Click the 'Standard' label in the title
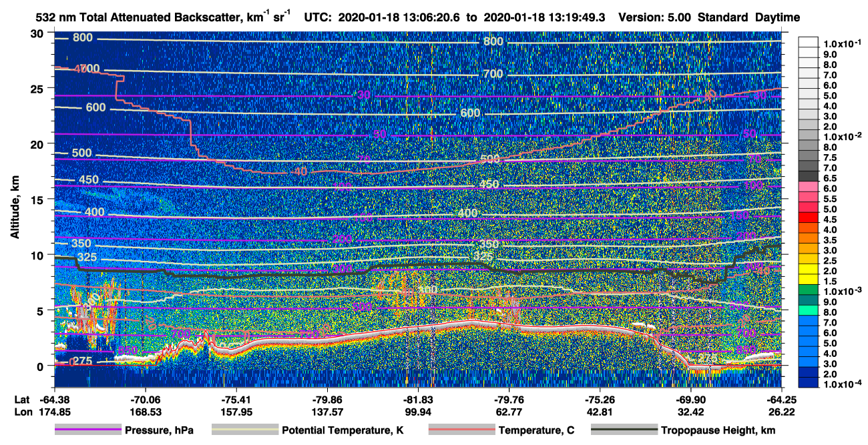 coord(723,17)
